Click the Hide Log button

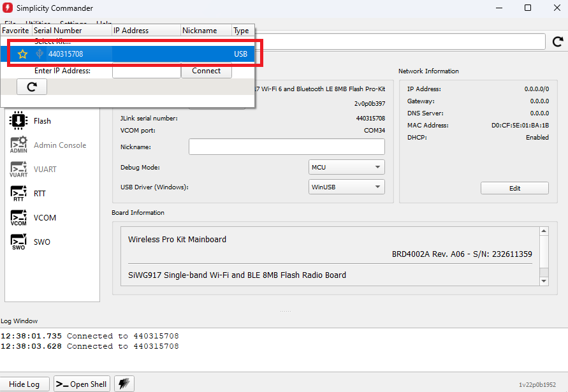(25, 384)
